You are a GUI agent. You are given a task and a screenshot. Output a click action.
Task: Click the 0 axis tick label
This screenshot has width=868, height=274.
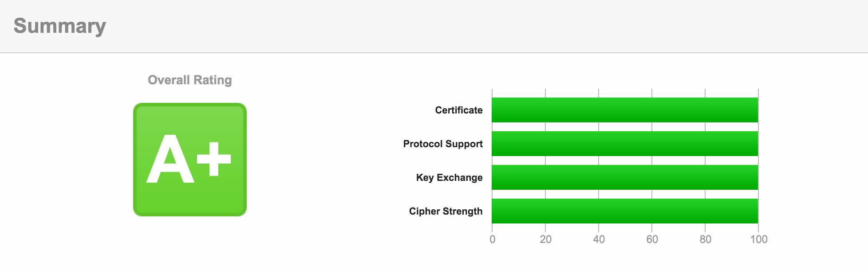coord(492,239)
